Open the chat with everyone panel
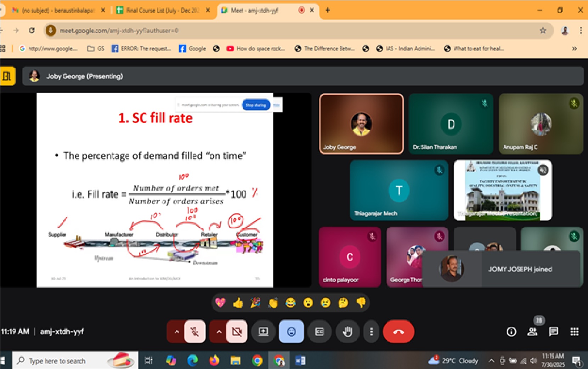The image size is (588, 369). (553, 332)
